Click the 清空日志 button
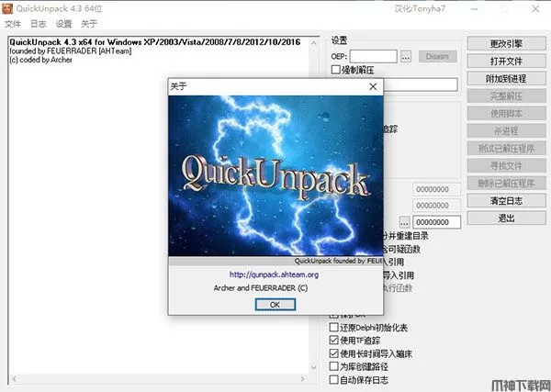 506,200
